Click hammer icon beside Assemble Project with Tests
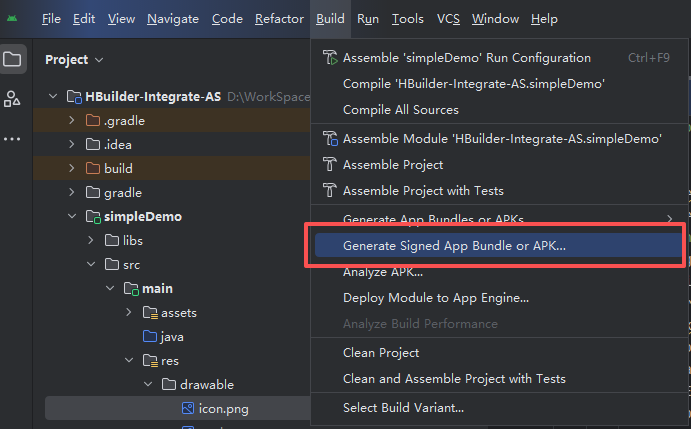Viewport: 691px width, 429px height. (330, 190)
